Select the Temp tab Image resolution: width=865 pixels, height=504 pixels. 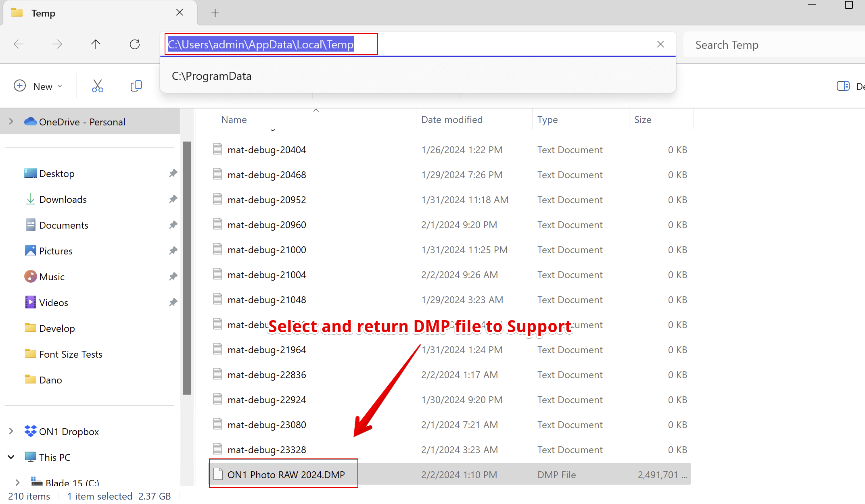pos(100,13)
